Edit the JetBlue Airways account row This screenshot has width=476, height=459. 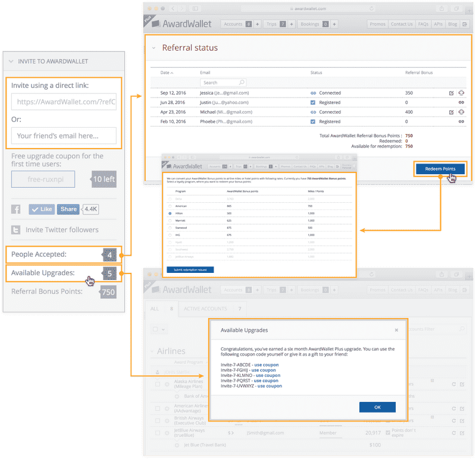pyautogui.click(x=462, y=433)
